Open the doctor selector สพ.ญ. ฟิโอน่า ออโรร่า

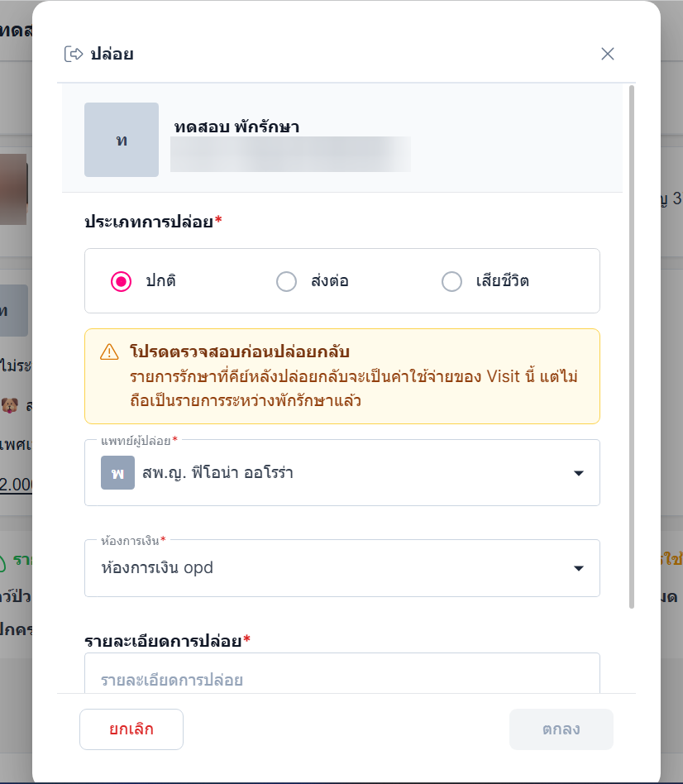[342, 472]
